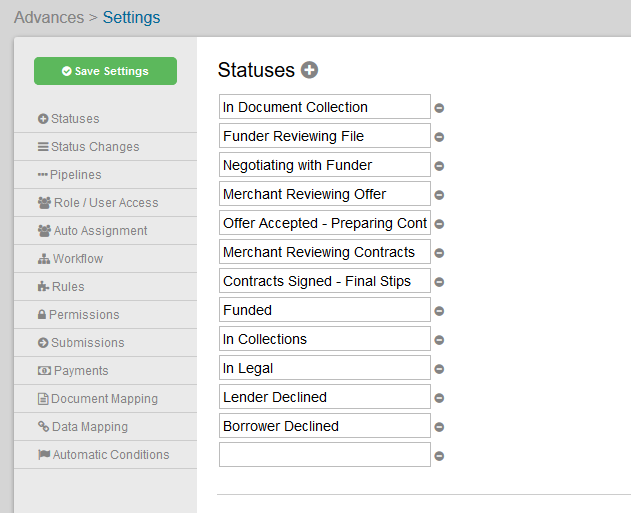Add a new status with plus icon
Viewport: 631px width, 513px height.
(x=309, y=70)
